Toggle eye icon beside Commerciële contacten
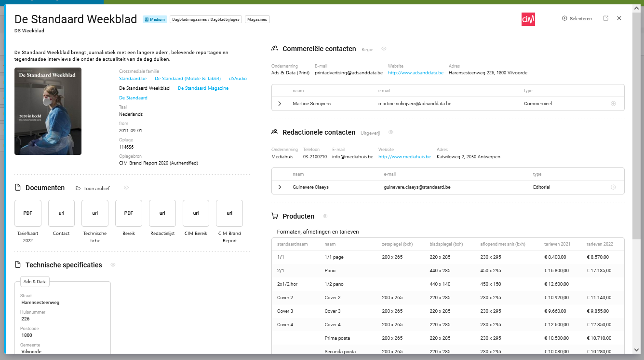This screenshot has width=644, height=360. pos(384,49)
